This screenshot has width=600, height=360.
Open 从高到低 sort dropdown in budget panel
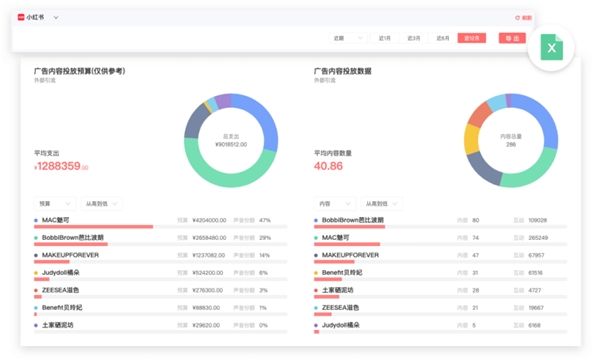[x=101, y=204]
